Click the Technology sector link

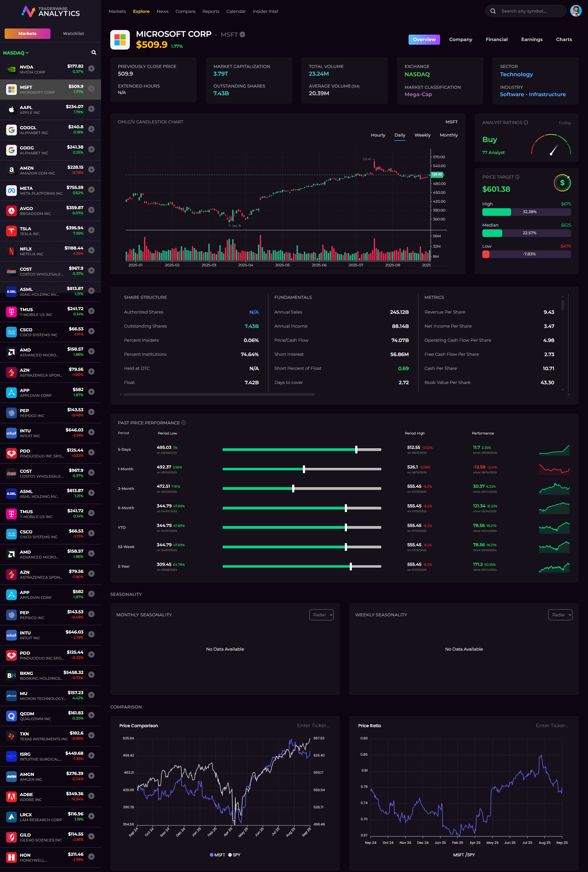[x=516, y=74]
